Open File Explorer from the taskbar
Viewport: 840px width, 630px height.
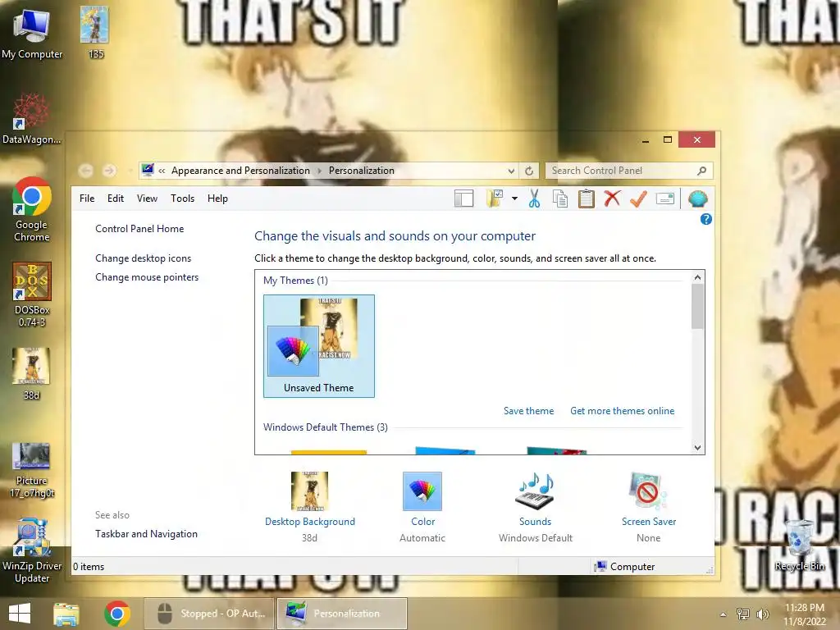coord(66,614)
